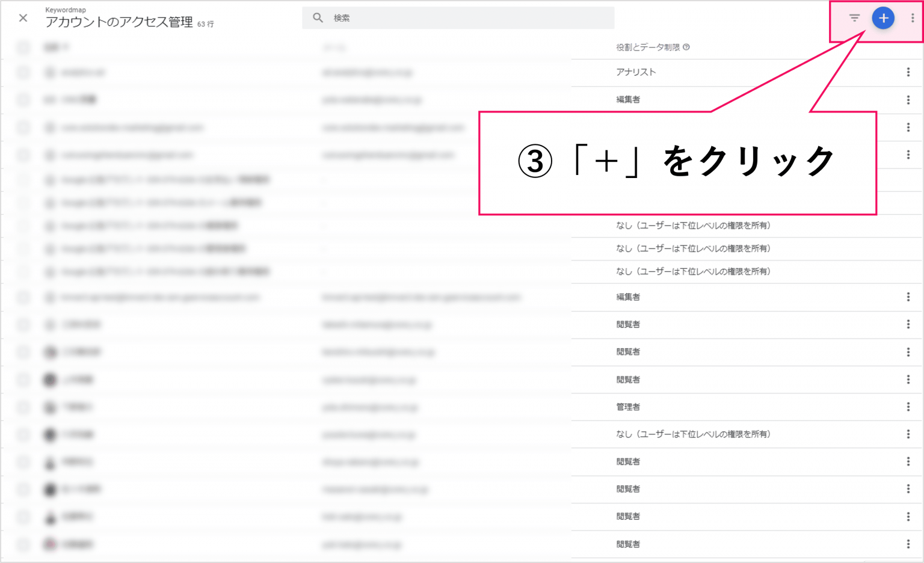The image size is (924, 563).
Task: Open the three-dot menu for the 管理者 row
Action: [908, 407]
